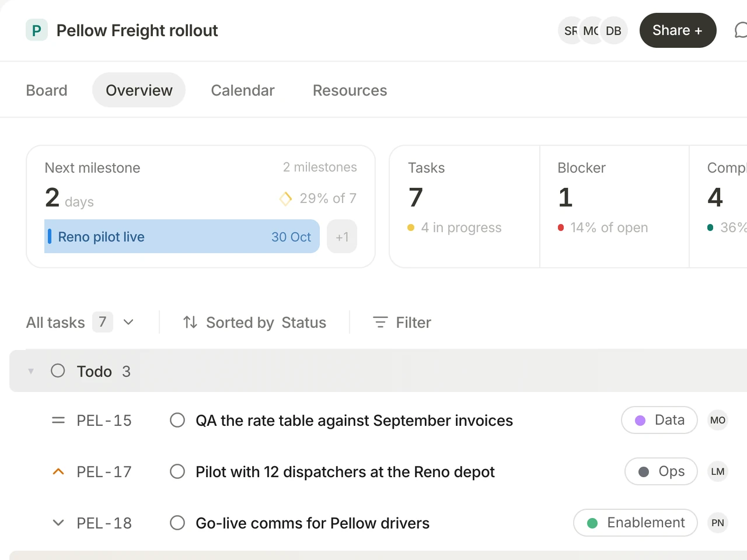Click medium priority icon on PEL-15
Screen dimensions: 747x560
tap(58, 420)
